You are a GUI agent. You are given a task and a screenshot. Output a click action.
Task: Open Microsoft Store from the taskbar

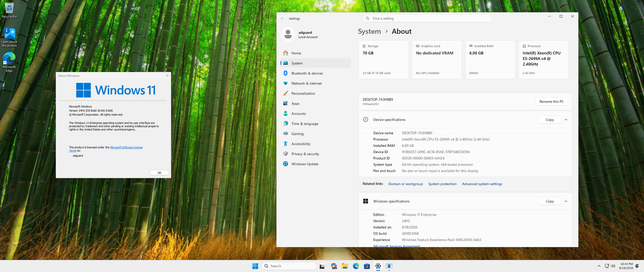click(x=367, y=266)
